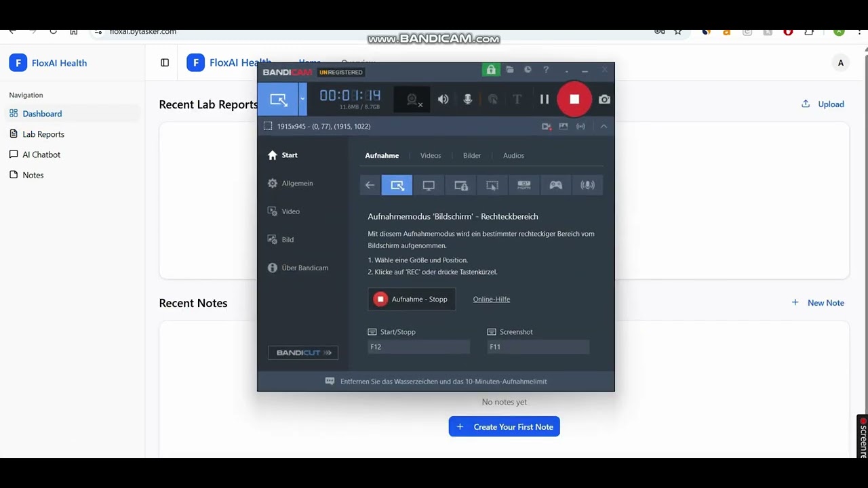This screenshot has height=488, width=868.
Task: Switch to the Aufnahme tab
Action: [382, 155]
